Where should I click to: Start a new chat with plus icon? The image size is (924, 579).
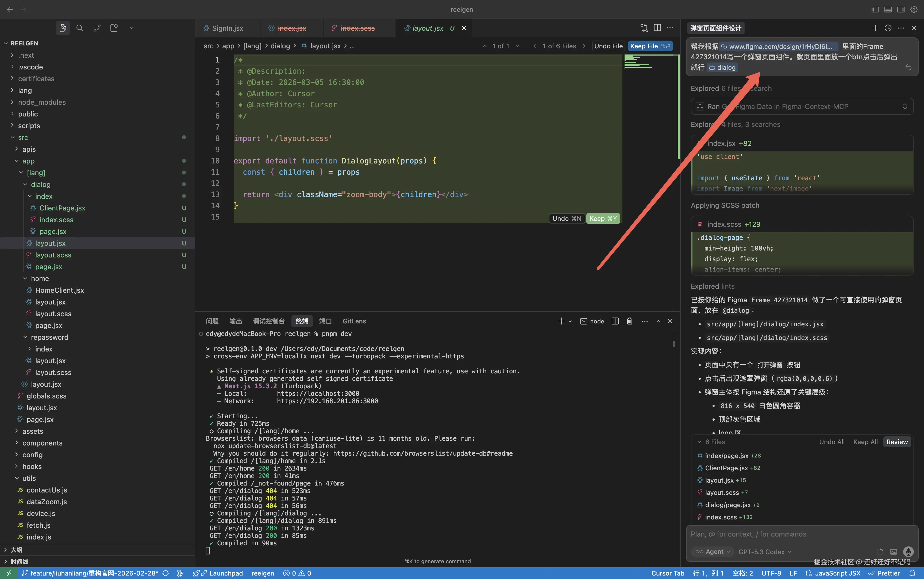(x=875, y=28)
